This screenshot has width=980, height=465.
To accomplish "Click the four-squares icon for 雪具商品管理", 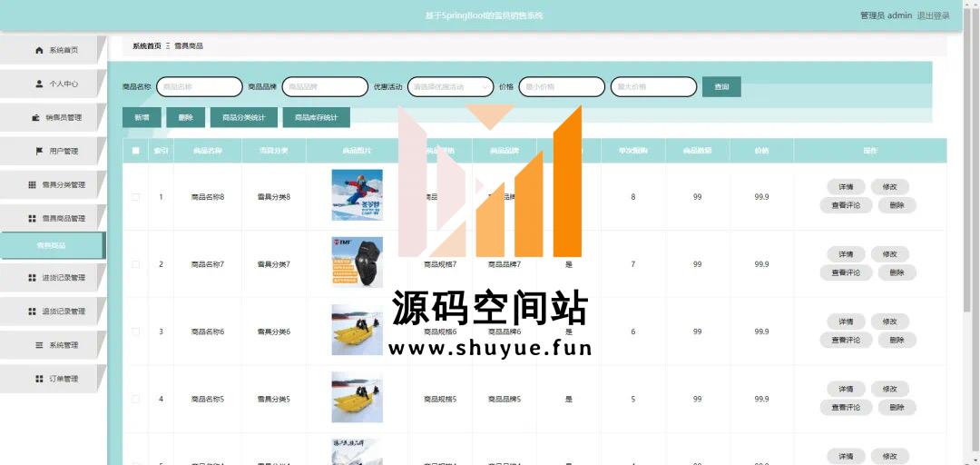I will [33, 218].
